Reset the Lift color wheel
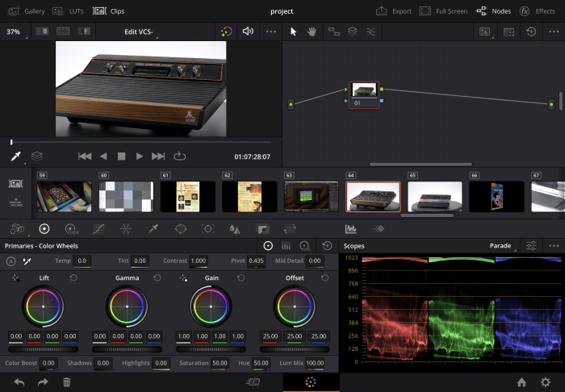Screen dimensions: 565x392 (75, 277)
